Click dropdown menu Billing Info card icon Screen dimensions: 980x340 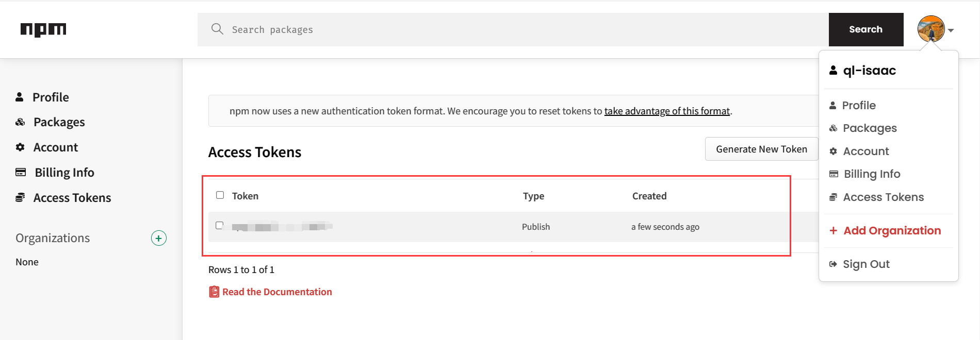pos(834,174)
